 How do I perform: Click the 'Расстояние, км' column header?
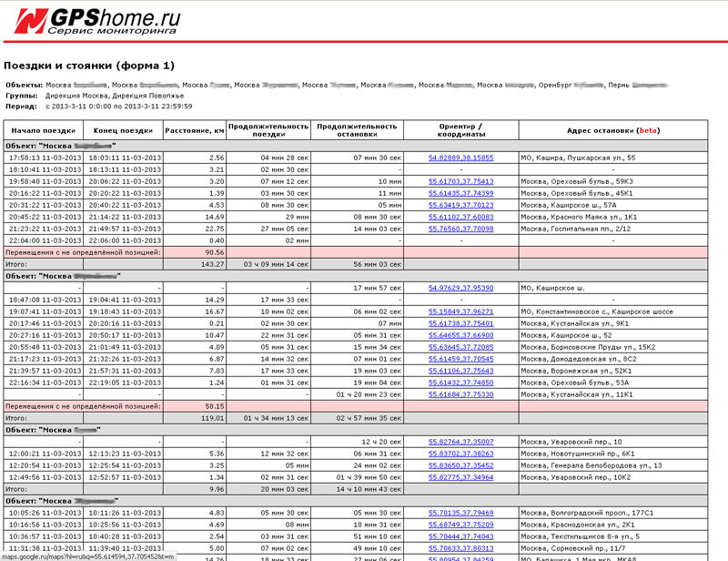tap(195, 130)
